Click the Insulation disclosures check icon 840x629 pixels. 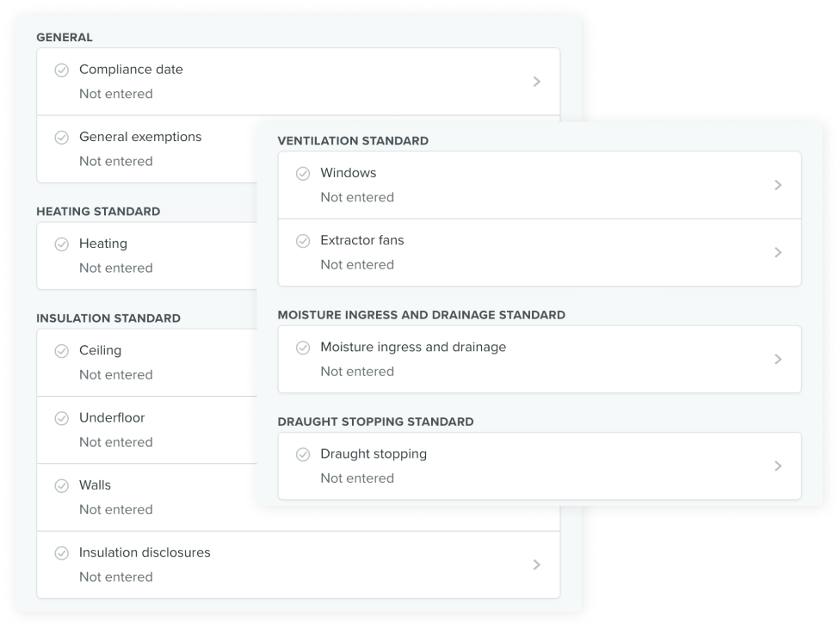click(62, 553)
